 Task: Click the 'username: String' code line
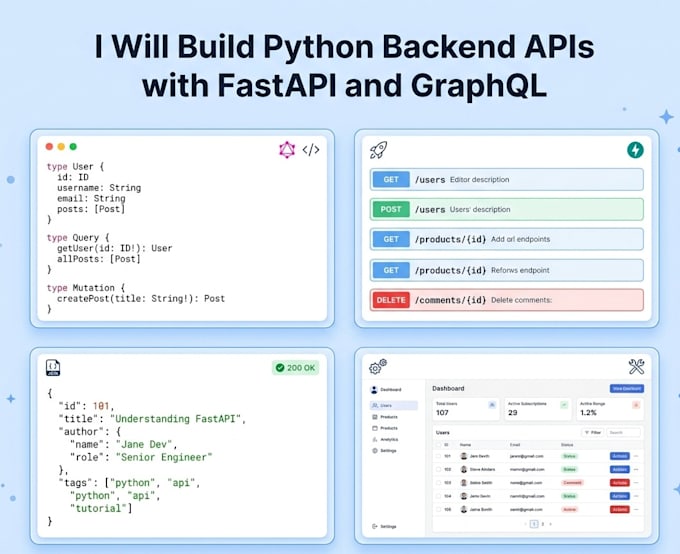point(99,188)
